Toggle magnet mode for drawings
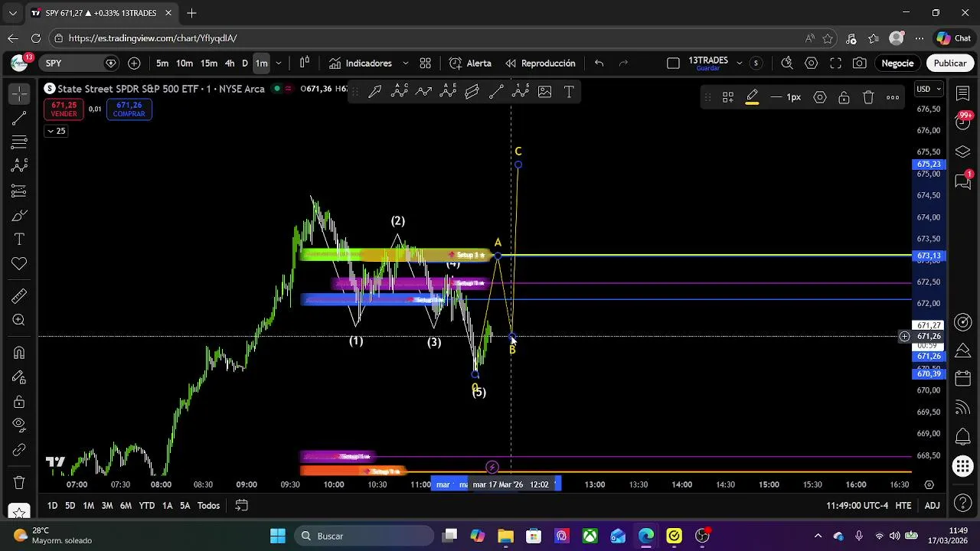 (19, 353)
